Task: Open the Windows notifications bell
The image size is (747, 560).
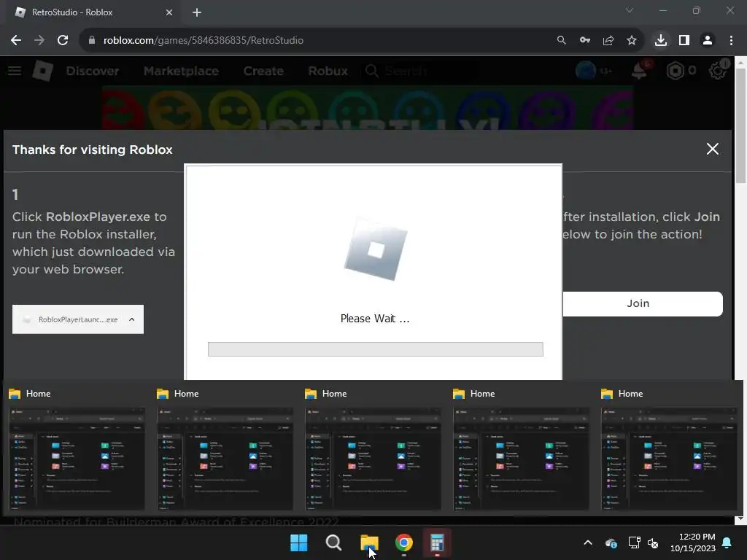Action: click(x=727, y=542)
